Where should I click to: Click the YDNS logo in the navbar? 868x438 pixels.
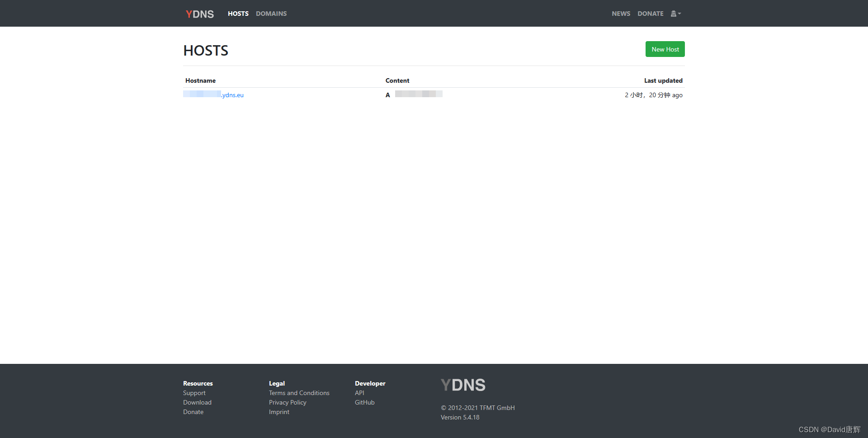pyautogui.click(x=200, y=14)
